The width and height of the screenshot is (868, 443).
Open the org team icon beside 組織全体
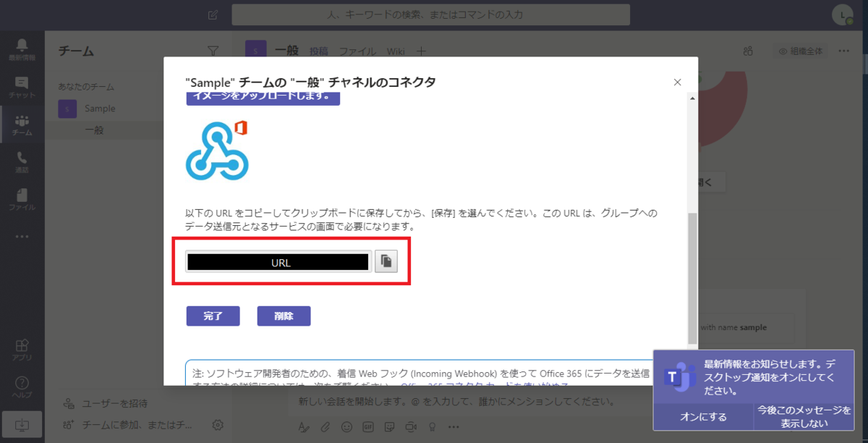(x=748, y=51)
